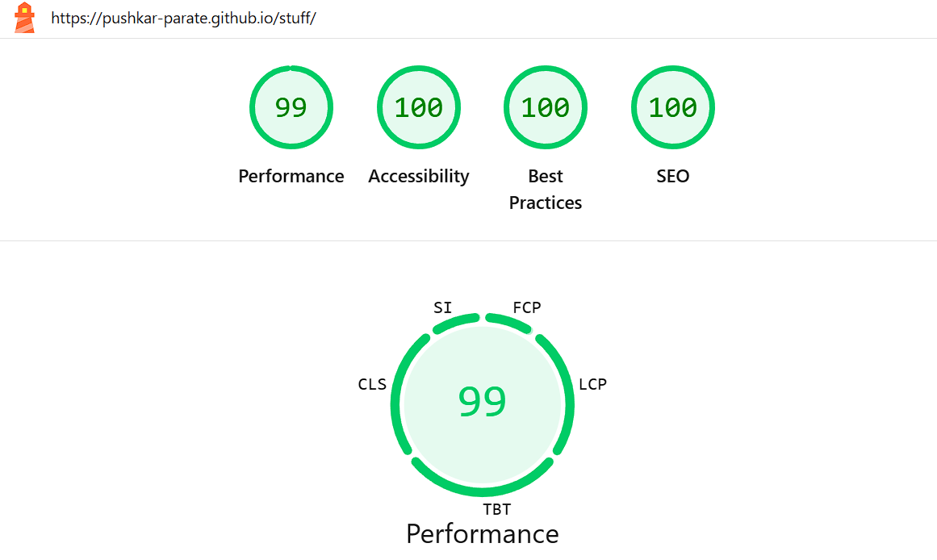Screen dimensions: 937x560
Task: Select the LCP metric label
Action: click(x=592, y=384)
